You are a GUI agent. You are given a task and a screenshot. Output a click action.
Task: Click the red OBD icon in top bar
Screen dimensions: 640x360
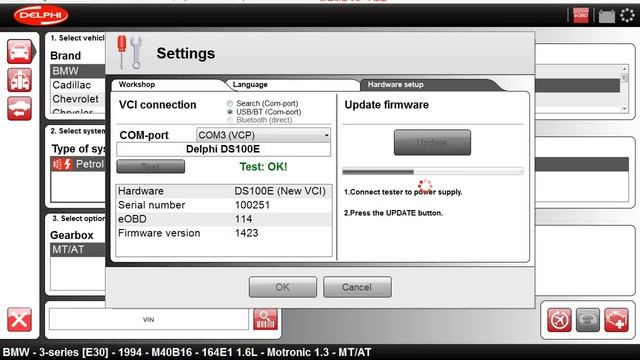tap(581, 16)
